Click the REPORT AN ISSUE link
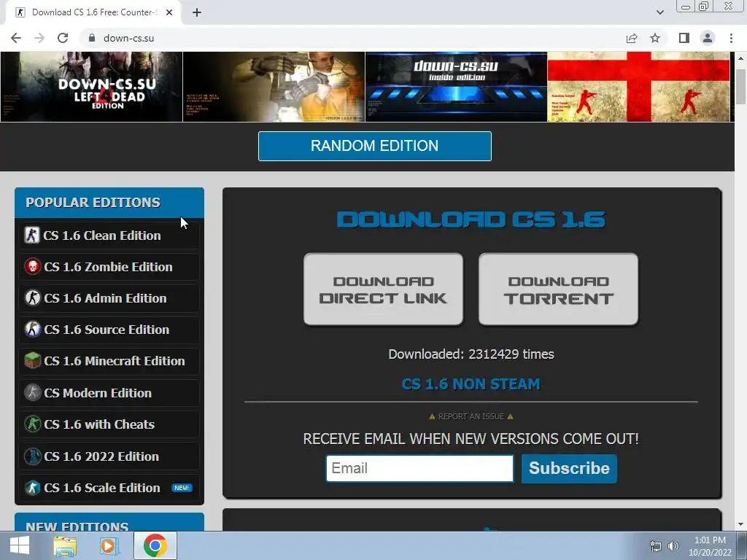This screenshot has width=747, height=560. click(471, 416)
